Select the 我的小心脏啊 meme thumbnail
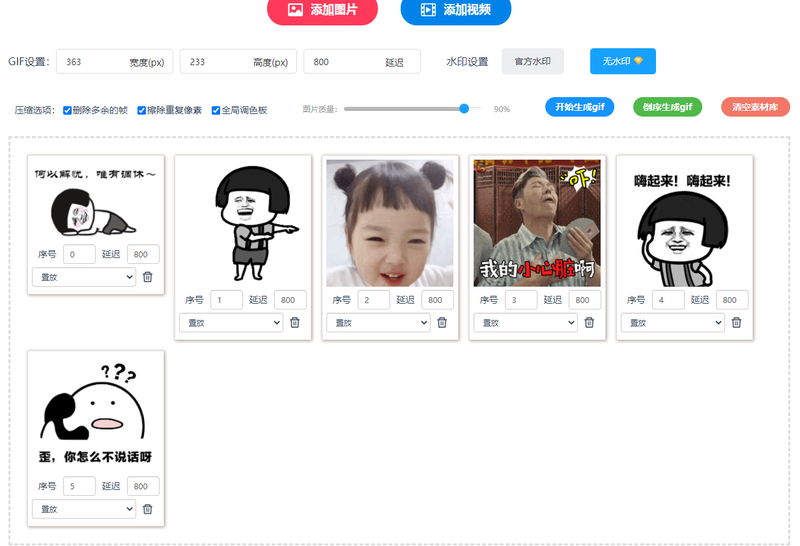The height and width of the screenshot is (546, 800). tap(537, 223)
